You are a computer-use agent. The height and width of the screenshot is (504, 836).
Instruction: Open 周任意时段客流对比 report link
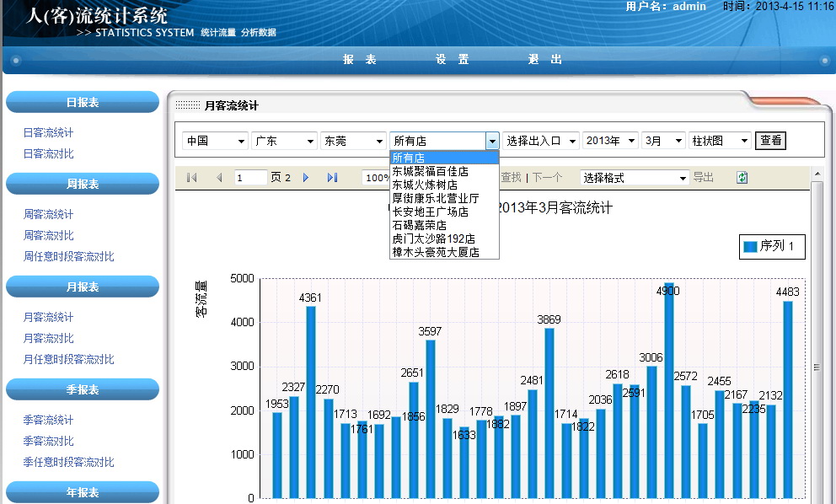tap(68, 256)
